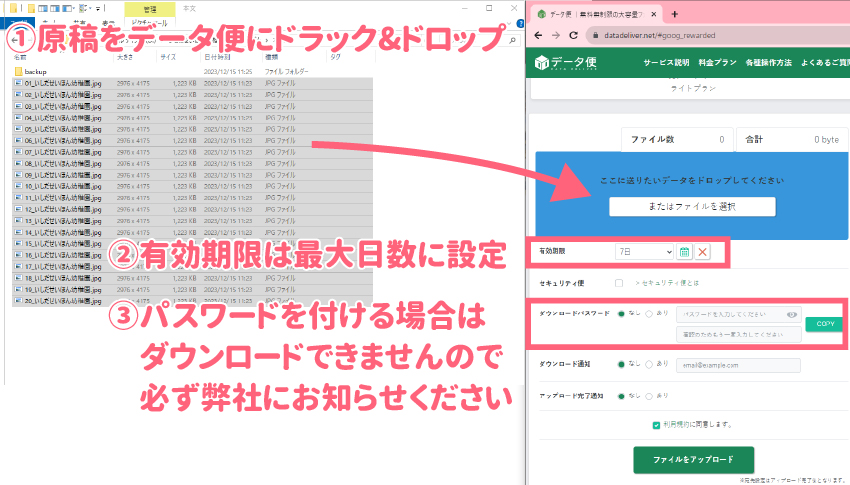Toggle the 利用規約に同意します checkbox
This screenshot has width=850, height=485.
pos(656,425)
